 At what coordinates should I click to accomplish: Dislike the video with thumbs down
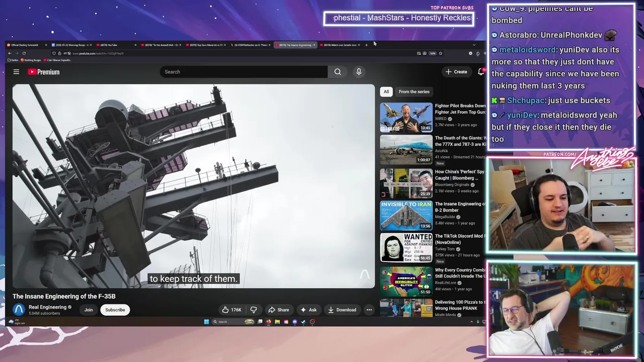point(254,310)
